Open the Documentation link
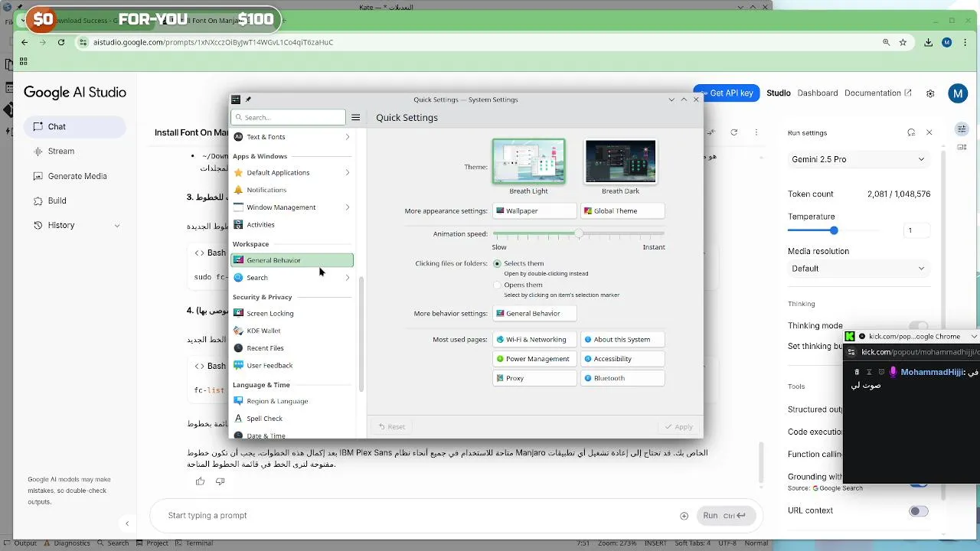This screenshot has height=551, width=980. [877, 93]
